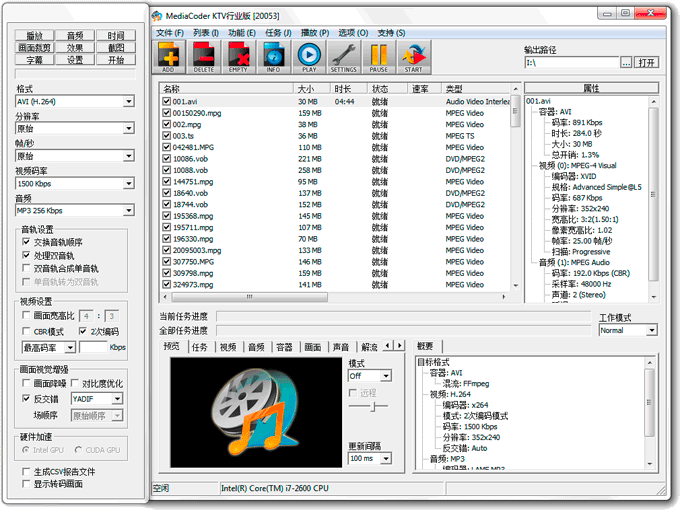Screen dimensions: 680x510
Task: Click the preview 远程 slider handle
Action: point(373,406)
